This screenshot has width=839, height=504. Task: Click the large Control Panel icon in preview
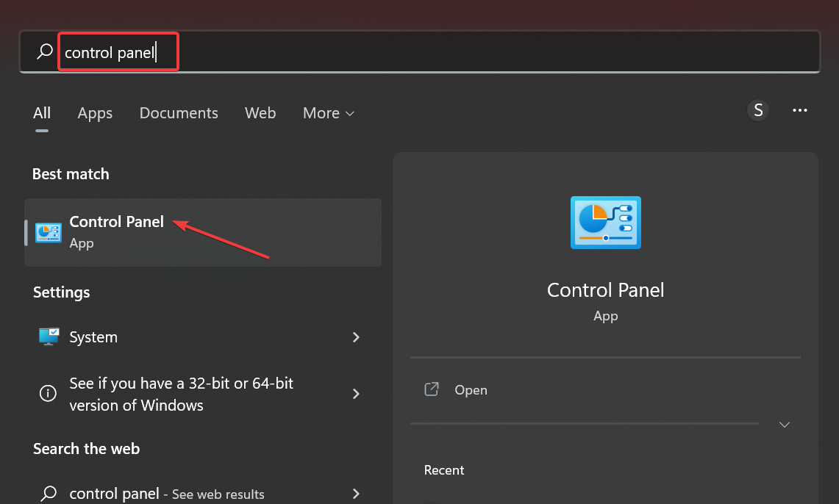pos(606,223)
